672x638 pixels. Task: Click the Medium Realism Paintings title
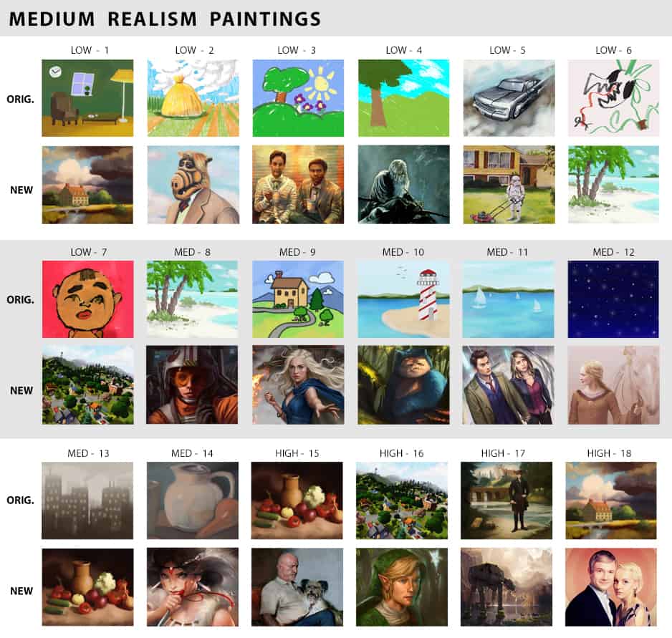point(165,19)
